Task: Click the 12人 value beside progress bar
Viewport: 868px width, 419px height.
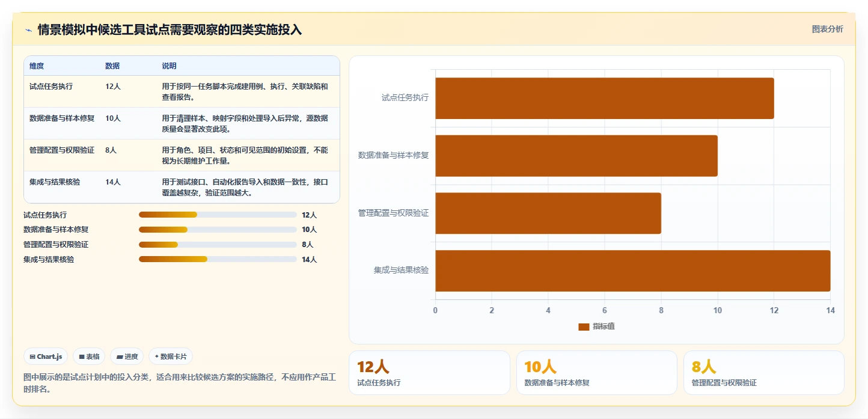Action: (309, 215)
